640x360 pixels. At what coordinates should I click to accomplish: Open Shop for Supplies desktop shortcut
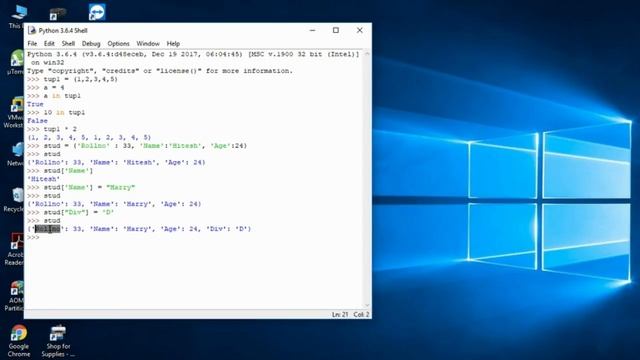pos(58,340)
